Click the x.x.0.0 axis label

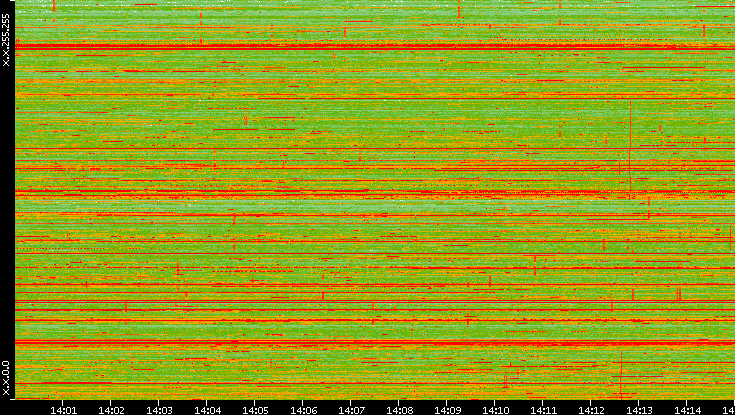[6, 378]
